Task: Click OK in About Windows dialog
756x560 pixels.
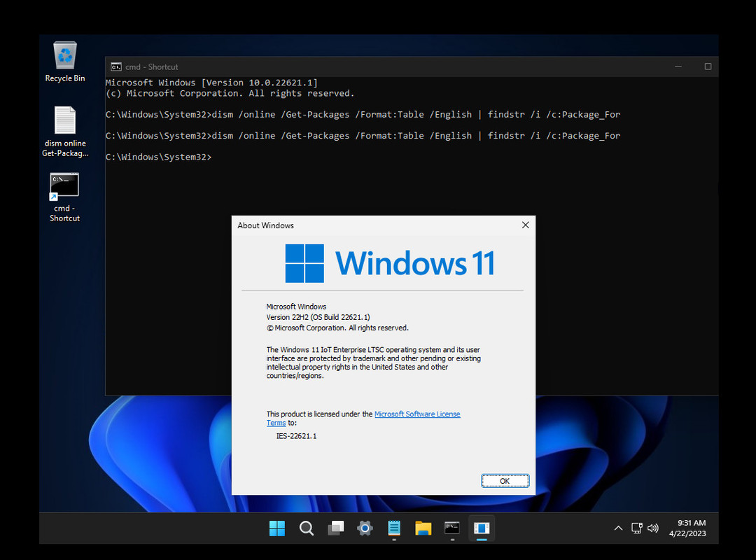Action: coord(505,481)
